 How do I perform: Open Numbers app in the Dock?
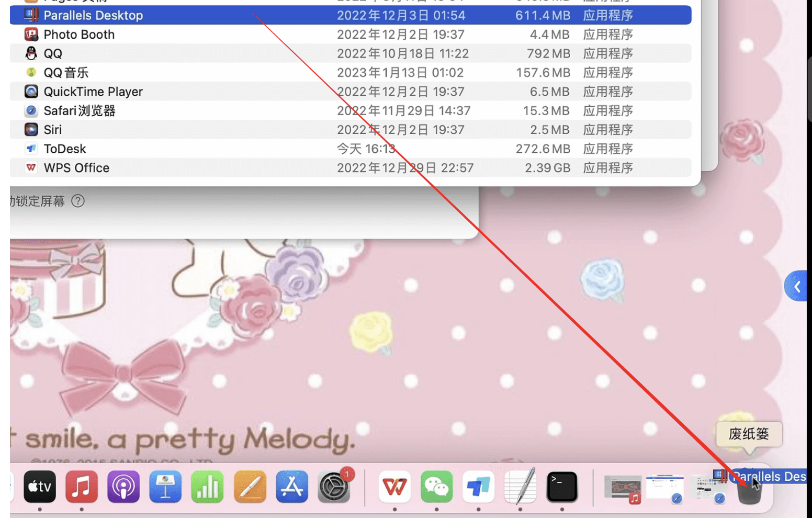coord(207,487)
